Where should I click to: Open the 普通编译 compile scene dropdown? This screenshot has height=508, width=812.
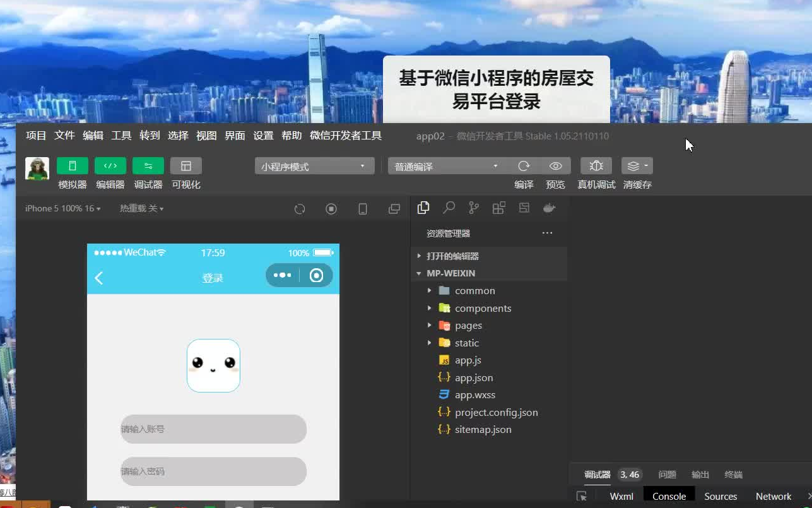coord(445,166)
